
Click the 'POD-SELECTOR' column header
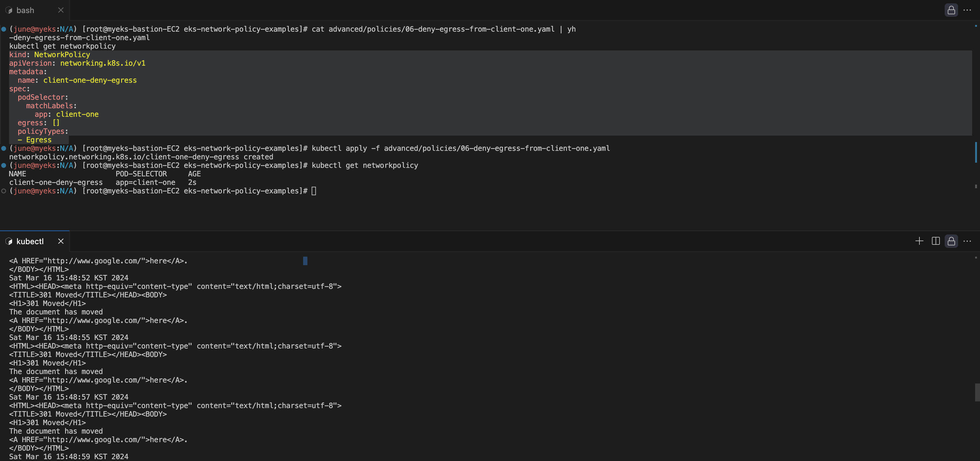[x=141, y=174]
